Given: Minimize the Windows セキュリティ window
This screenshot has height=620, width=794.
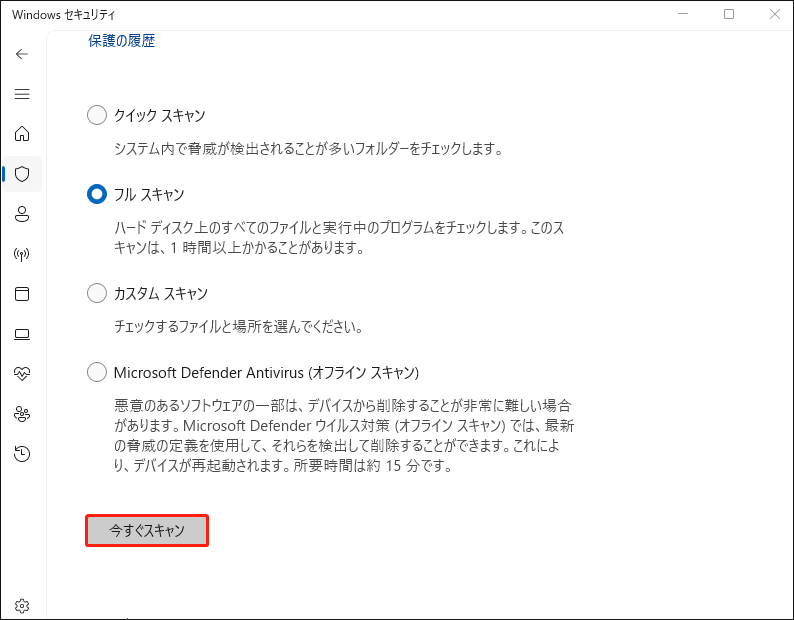Looking at the screenshot, I should click(683, 14).
